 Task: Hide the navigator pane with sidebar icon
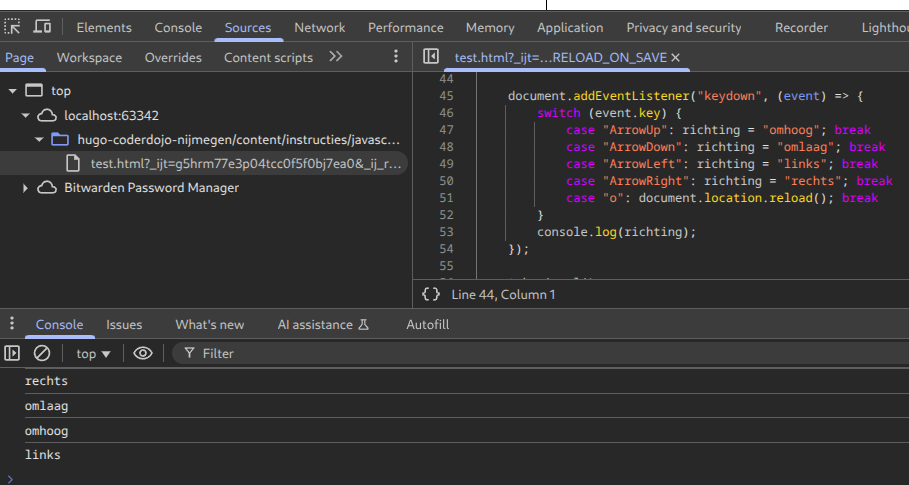[x=431, y=57]
